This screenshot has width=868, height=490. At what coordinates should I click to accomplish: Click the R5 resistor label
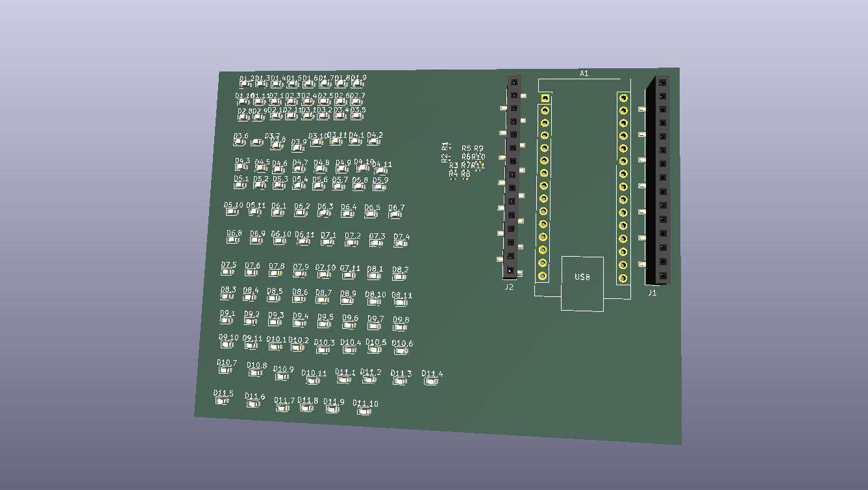click(x=466, y=149)
